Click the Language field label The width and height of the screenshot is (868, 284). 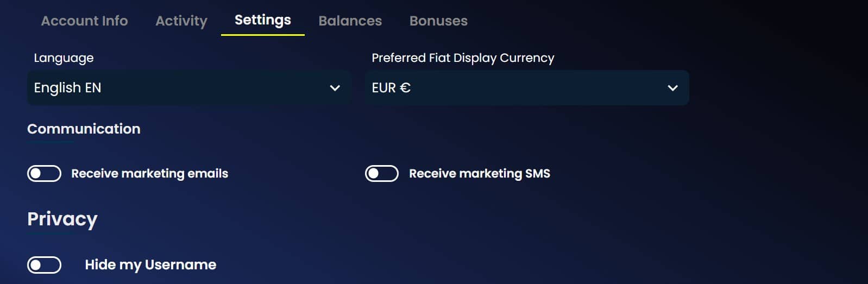[x=64, y=58]
